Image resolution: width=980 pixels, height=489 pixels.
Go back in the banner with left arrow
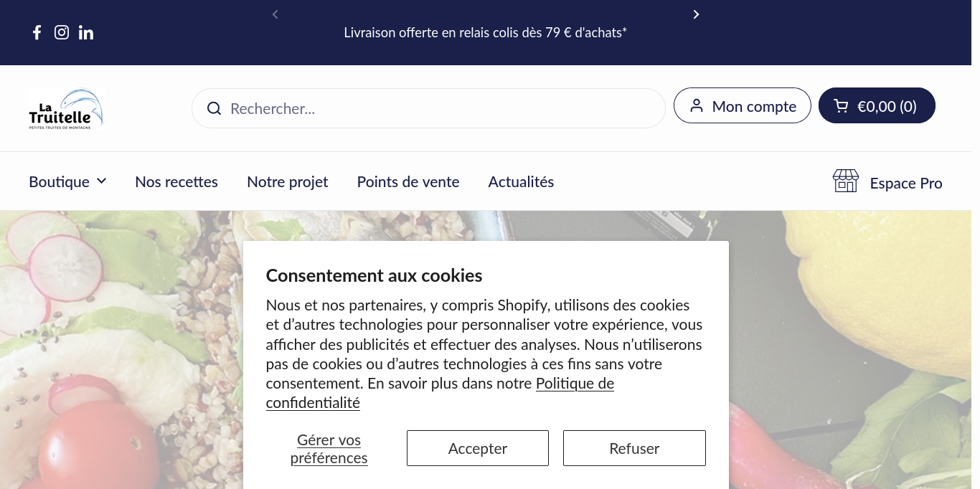(x=275, y=14)
